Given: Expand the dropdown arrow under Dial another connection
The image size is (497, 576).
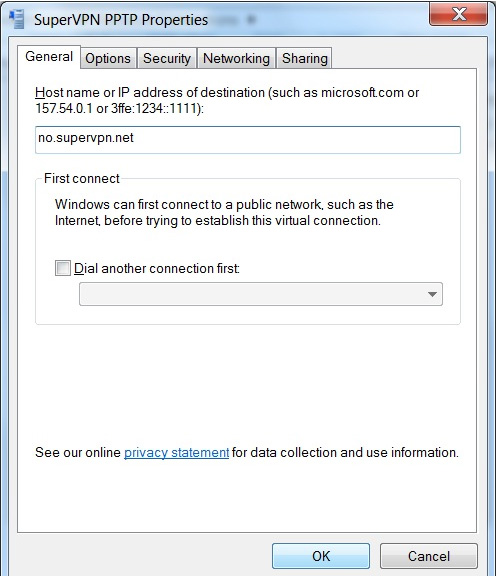Looking at the screenshot, I should point(432,294).
